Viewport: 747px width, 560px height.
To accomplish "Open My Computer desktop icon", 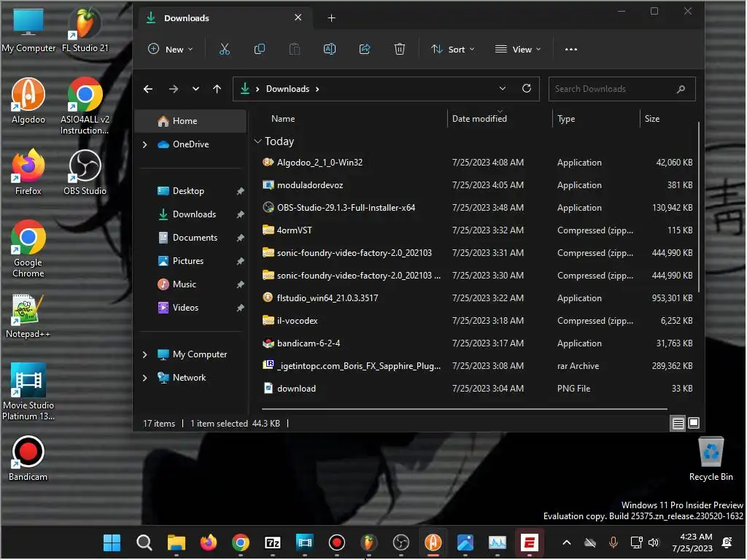I will tap(28, 29).
